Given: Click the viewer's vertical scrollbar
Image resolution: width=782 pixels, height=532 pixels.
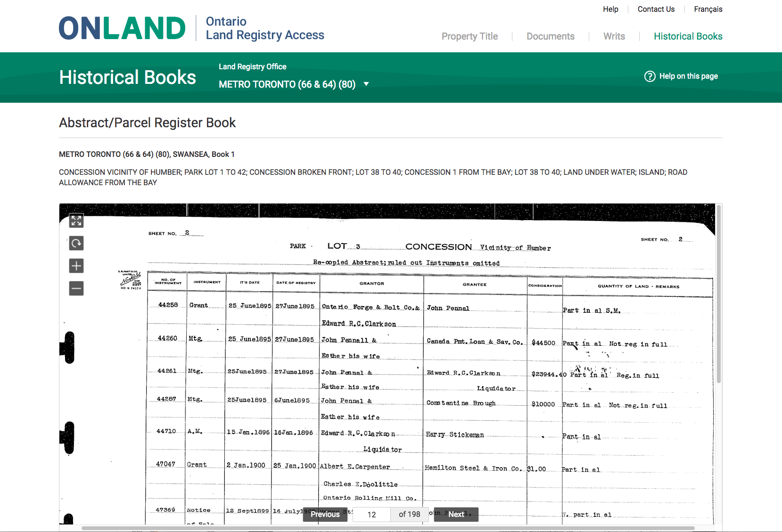Looking at the screenshot, I should click(x=719, y=294).
